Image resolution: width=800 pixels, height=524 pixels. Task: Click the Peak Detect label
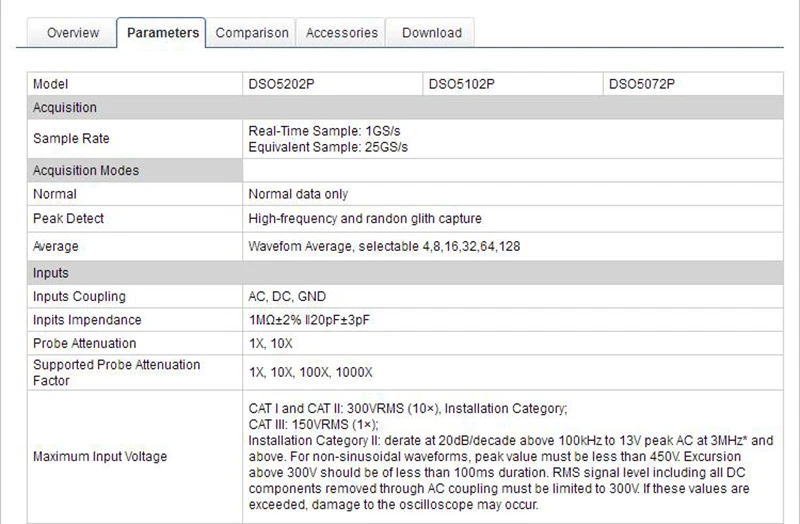(x=68, y=218)
